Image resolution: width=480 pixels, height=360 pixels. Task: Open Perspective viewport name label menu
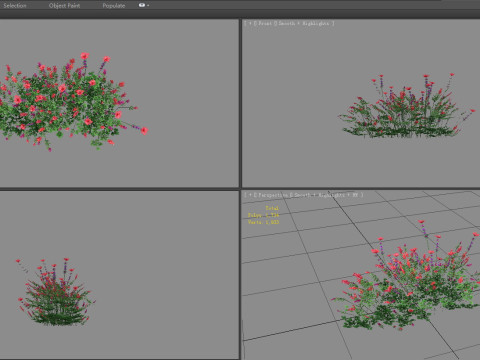pos(273,195)
